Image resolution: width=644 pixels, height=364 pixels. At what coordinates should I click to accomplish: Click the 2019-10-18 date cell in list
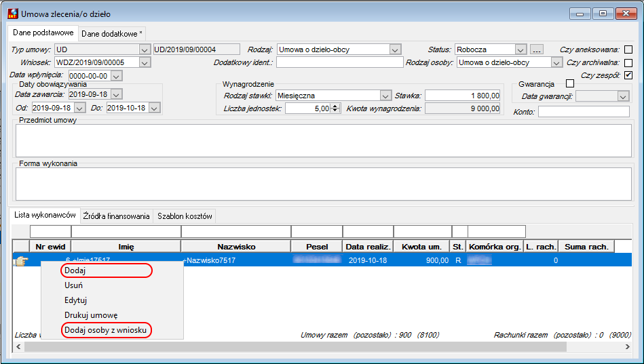tap(368, 260)
